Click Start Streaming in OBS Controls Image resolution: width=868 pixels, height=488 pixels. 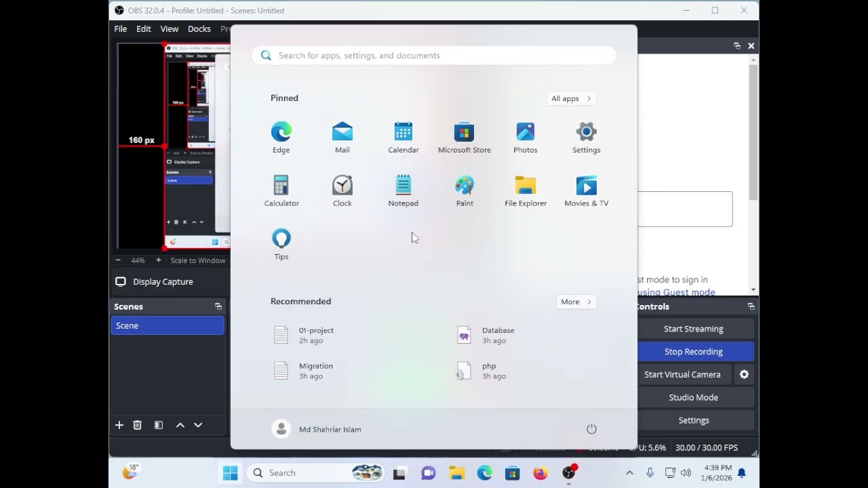pyautogui.click(x=694, y=329)
